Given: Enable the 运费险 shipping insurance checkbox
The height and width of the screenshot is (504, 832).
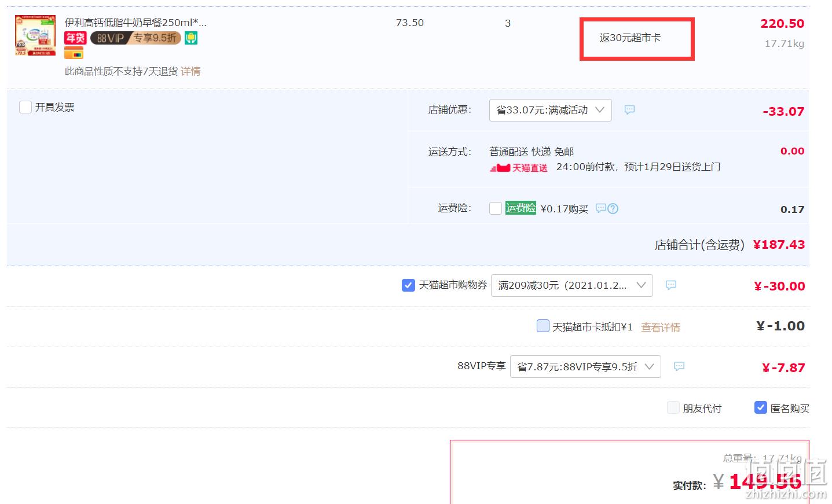Looking at the screenshot, I should (x=496, y=208).
